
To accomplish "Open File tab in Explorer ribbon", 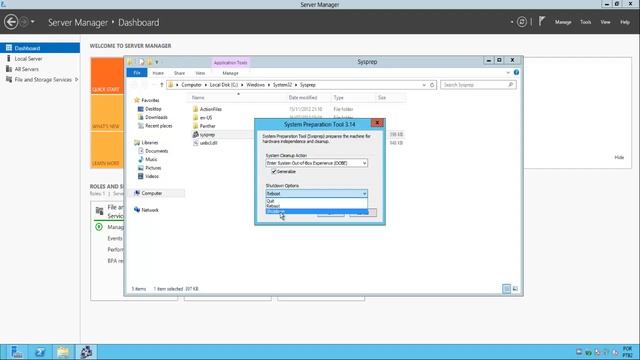I will [x=137, y=73].
